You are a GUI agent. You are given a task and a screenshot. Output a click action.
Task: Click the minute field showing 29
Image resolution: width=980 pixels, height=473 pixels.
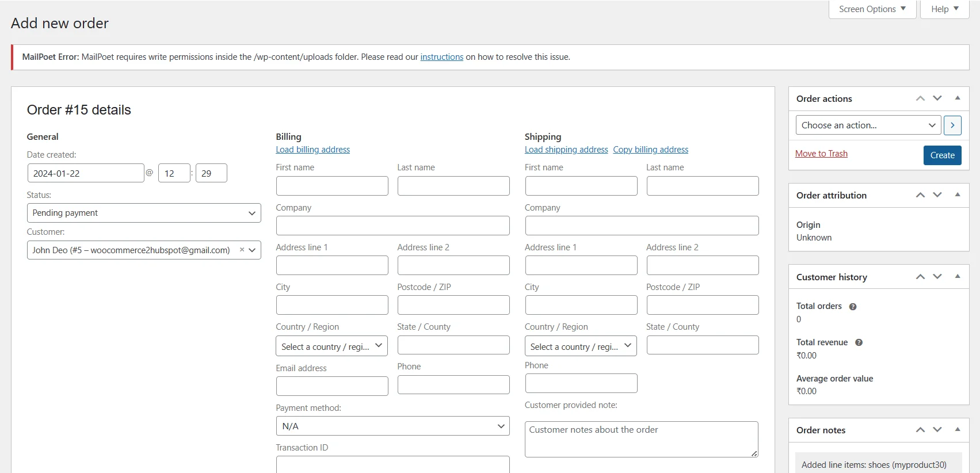pos(211,173)
